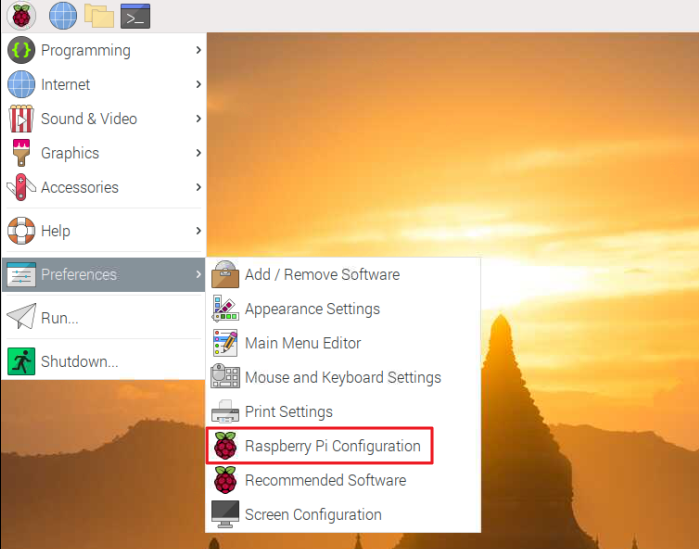Expand the Help submenu arrow
Screen dimensions: 699x549
(199, 231)
